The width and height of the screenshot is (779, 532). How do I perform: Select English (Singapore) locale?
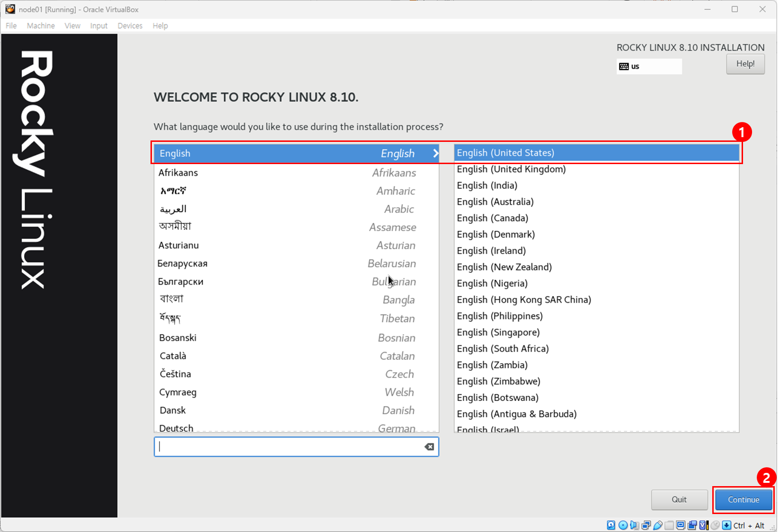click(596, 332)
